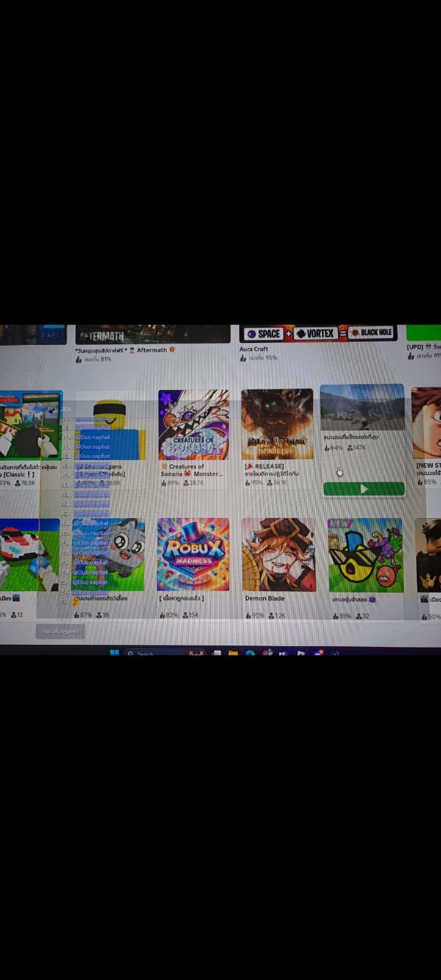Click the 95% rating under Aura Craft

[259, 358]
